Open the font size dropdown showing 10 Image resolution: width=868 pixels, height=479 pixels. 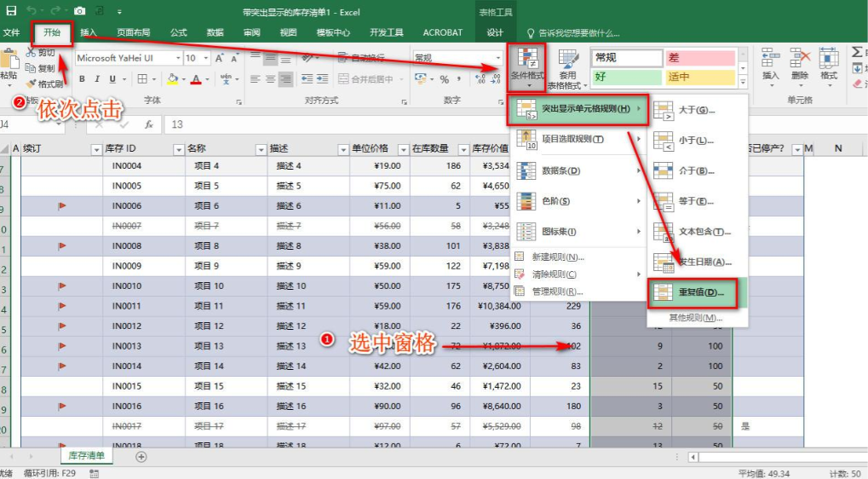point(206,58)
